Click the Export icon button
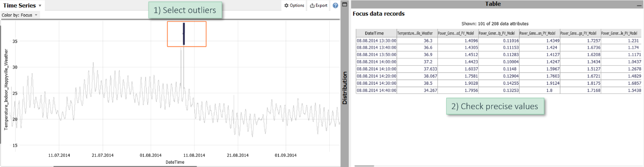This screenshot has height=167, width=644. [x=319, y=6]
